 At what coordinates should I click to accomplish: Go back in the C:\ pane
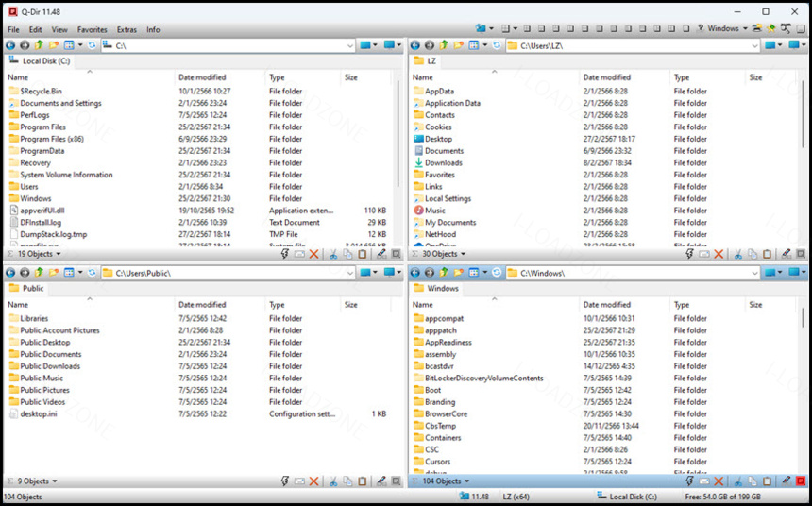10,45
